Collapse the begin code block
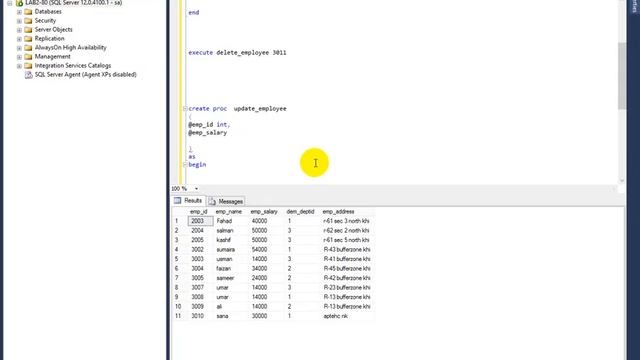Image resolution: width=640 pixels, height=360 pixels. (185, 164)
